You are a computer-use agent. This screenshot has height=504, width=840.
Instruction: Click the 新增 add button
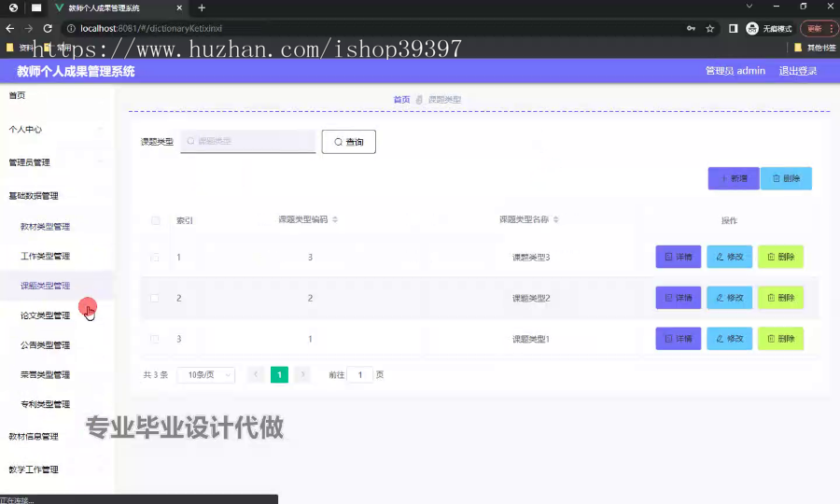coord(734,178)
